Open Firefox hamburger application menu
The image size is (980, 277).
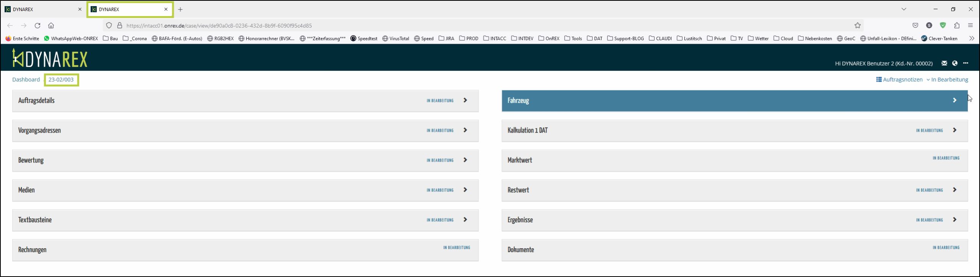(x=970, y=26)
